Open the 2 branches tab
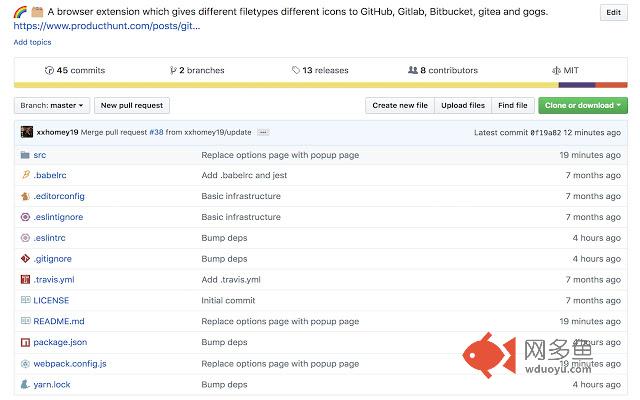The height and width of the screenshot is (400, 640). tap(197, 70)
